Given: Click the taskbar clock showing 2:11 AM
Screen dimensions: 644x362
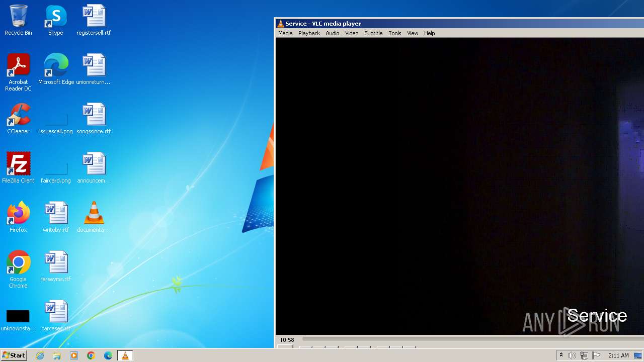Looking at the screenshot, I should point(618,355).
